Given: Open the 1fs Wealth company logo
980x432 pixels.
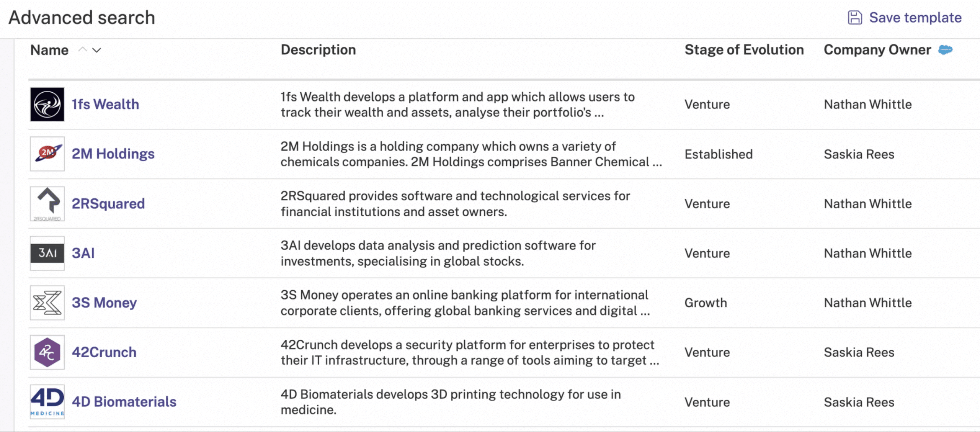Looking at the screenshot, I should [x=47, y=104].
